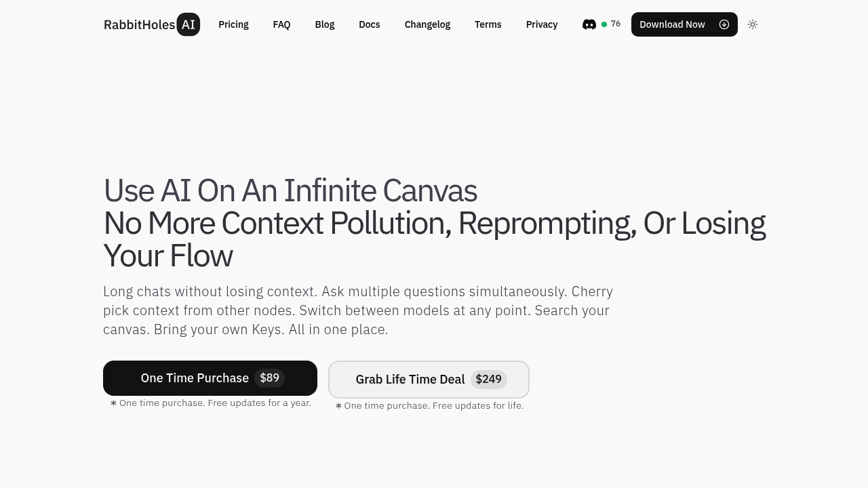868x488 pixels.
Task: Click the "Use AI On An Infinite Canvas" headline
Action: [x=290, y=191]
